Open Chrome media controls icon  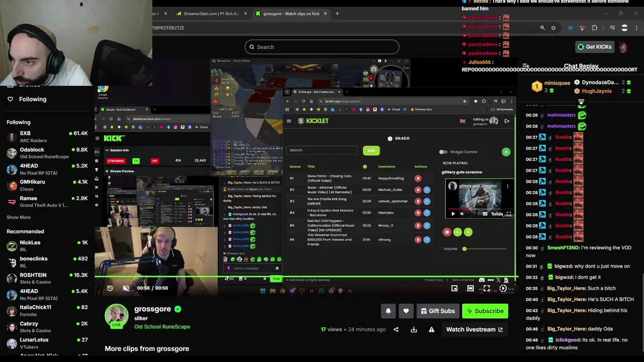[612, 28]
